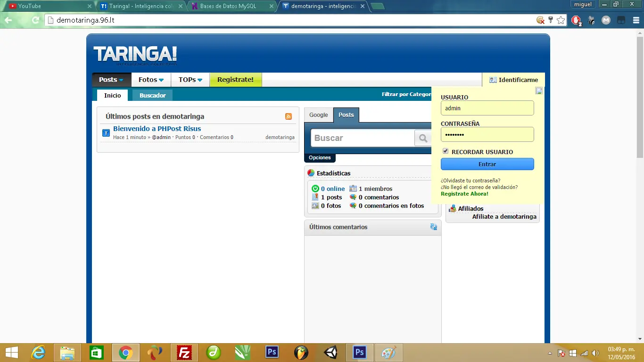Open the Paint app from the taskbar
The image size is (644, 362).
[389, 352]
